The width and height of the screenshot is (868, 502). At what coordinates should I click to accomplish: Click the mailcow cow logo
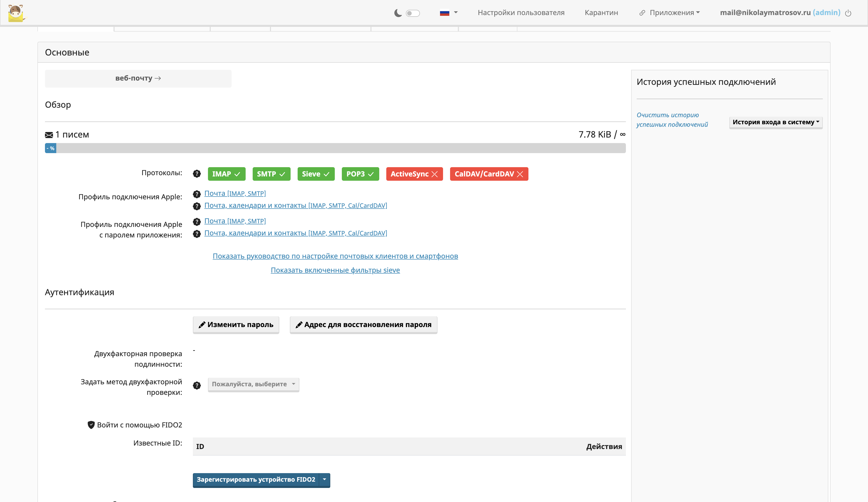16,13
